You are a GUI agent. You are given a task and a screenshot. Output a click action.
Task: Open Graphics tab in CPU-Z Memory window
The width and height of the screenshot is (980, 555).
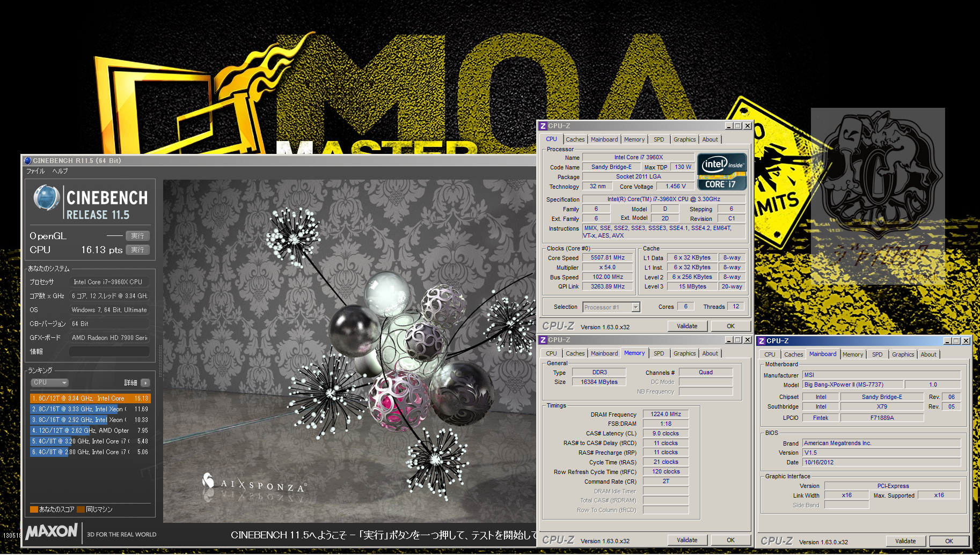click(685, 353)
